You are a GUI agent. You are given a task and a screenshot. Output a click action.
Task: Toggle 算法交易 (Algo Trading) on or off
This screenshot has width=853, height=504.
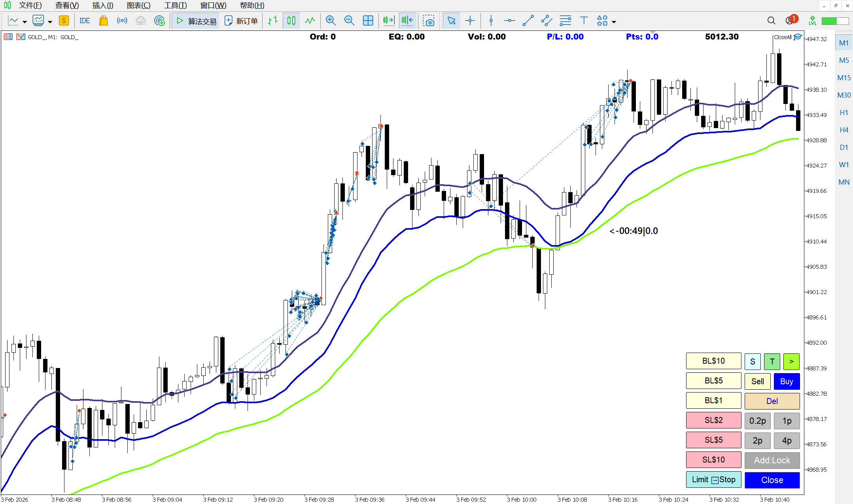click(196, 21)
